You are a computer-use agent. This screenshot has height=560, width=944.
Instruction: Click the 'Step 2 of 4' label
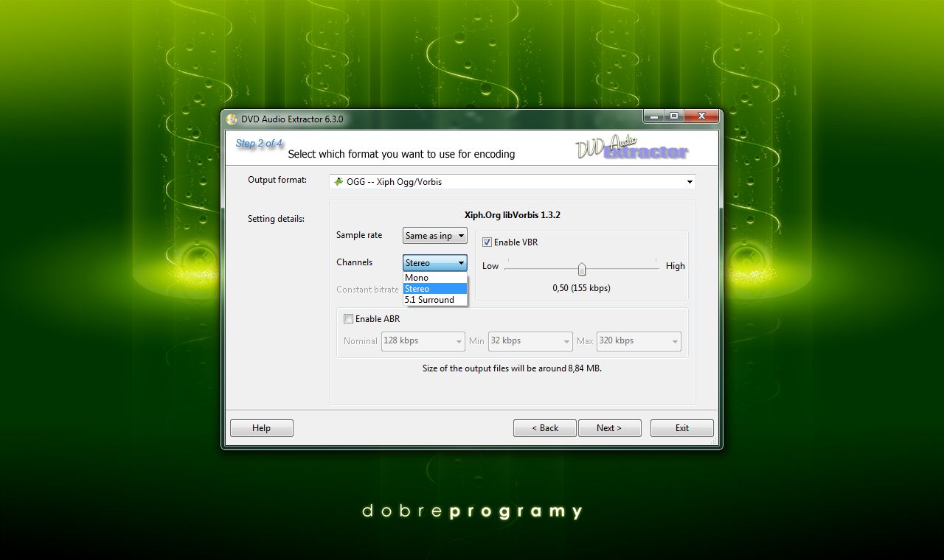click(259, 143)
